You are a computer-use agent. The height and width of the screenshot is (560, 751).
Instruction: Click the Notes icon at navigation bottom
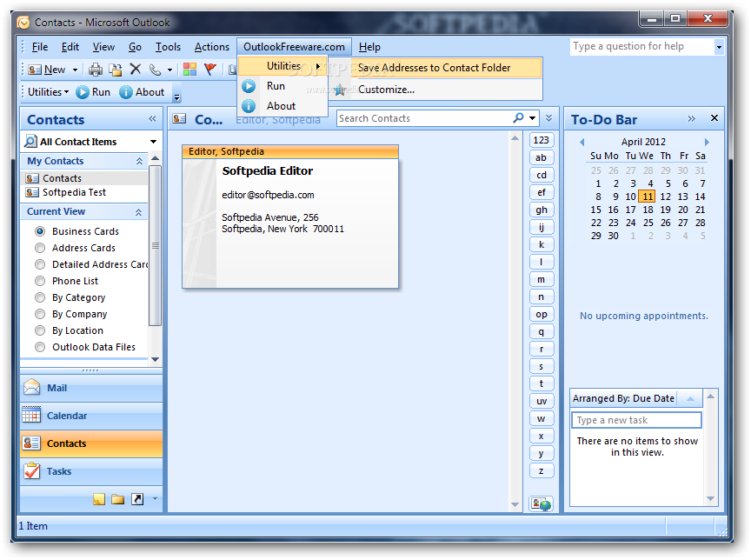[99, 499]
